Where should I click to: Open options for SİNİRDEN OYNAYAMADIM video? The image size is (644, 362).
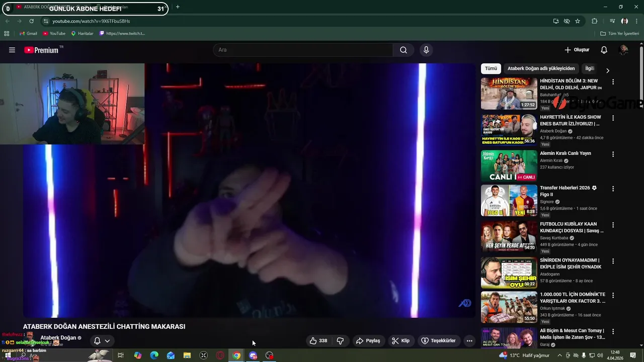click(613, 261)
